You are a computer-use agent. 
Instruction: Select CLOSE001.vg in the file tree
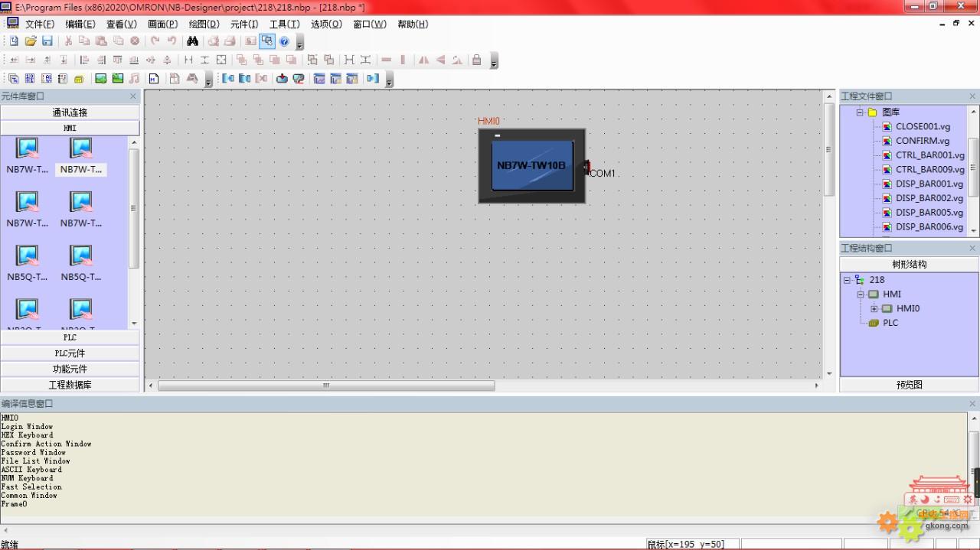(923, 127)
